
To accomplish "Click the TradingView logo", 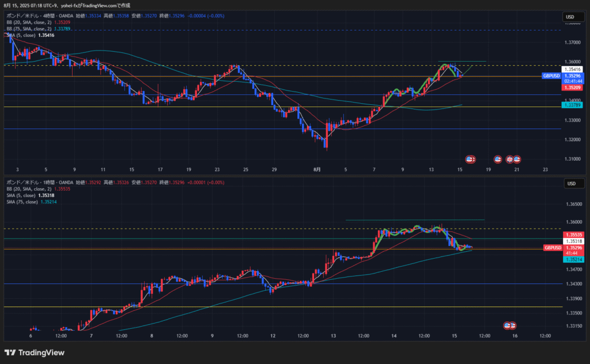I will tap(35, 352).
